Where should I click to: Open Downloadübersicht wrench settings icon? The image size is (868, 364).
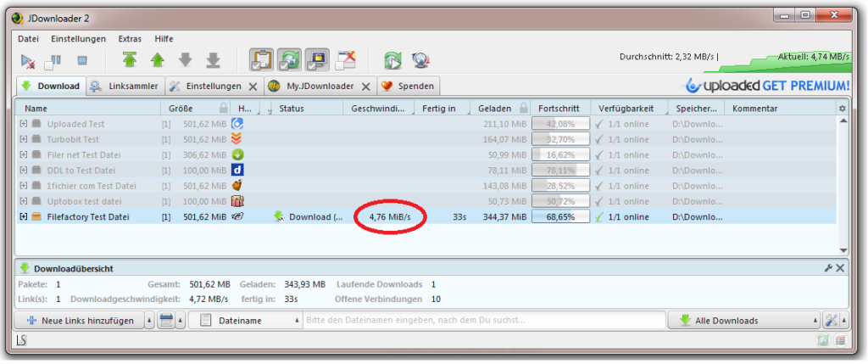tap(829, 268)
